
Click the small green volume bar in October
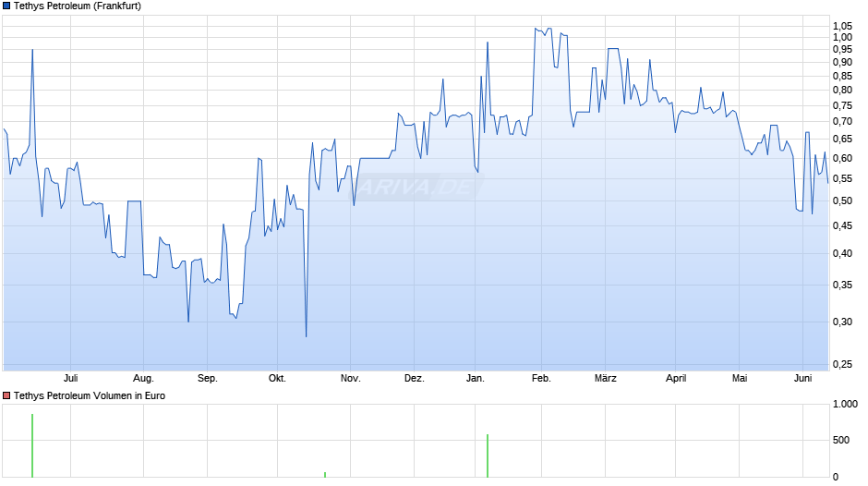tap(325, 474)
